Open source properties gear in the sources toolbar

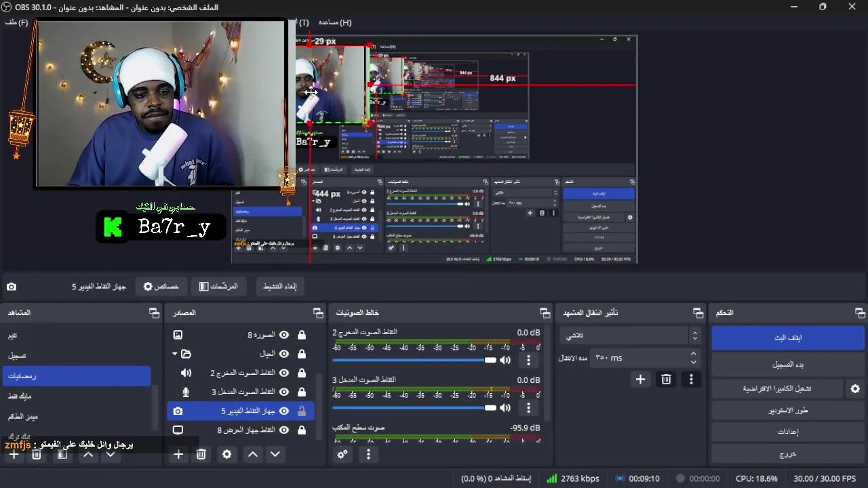coord(227,454)
